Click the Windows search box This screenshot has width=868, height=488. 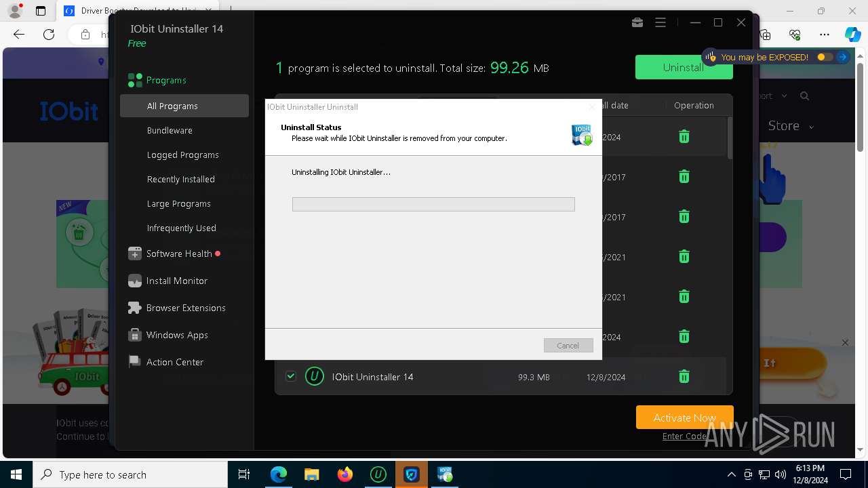coord(130,474)
